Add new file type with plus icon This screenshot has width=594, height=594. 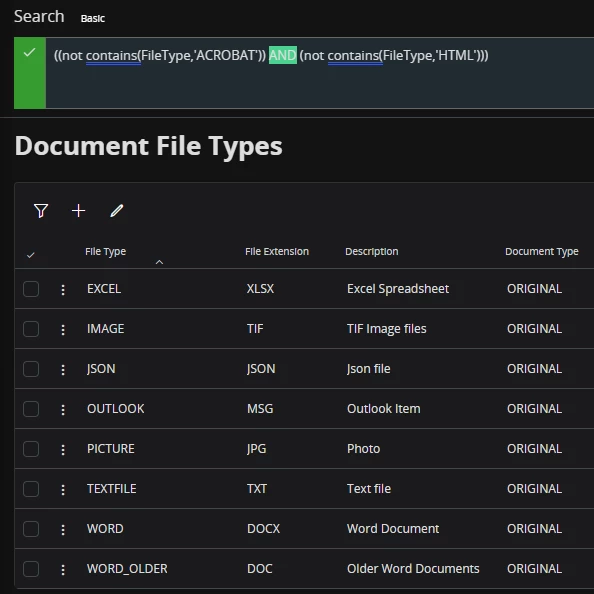tap(78, 211)
